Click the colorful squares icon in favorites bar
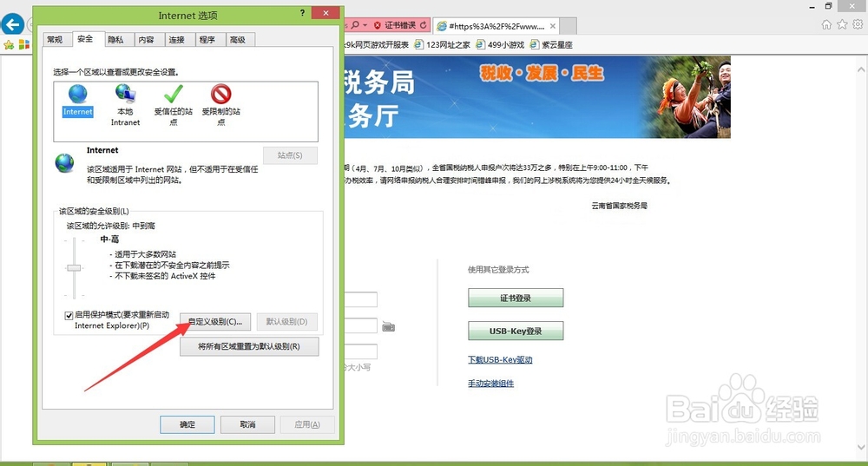Screen dimensions: 868x466 pyautogui.click(x=23, y=44)
